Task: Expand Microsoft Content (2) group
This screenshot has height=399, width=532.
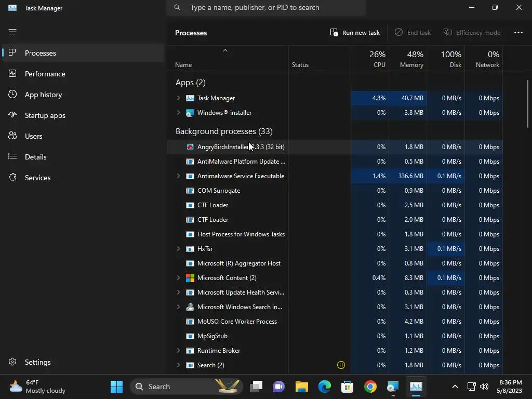Action: (x=179, y=278)
